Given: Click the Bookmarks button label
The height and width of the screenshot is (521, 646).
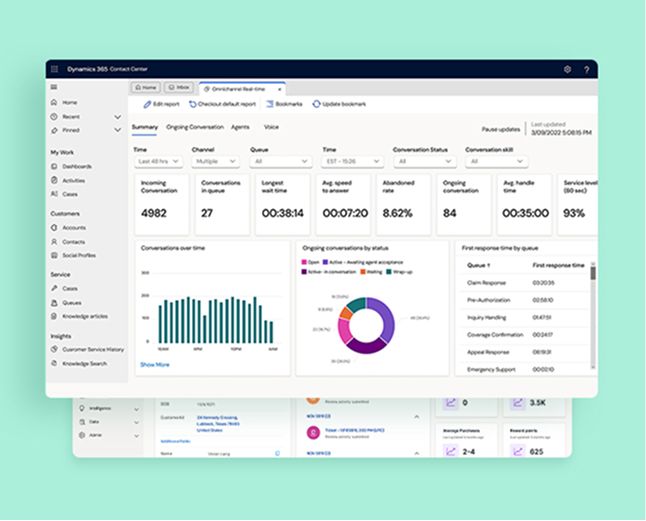Looking at the screenshot, I should pos(289,104).
